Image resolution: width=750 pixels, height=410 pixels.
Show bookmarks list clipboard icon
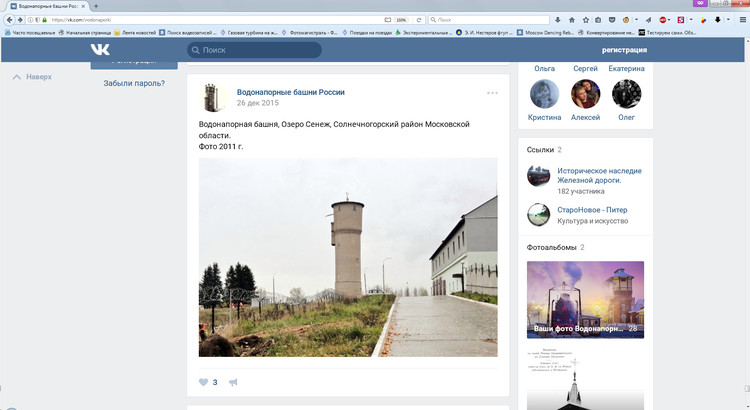(x=598, y=20)
